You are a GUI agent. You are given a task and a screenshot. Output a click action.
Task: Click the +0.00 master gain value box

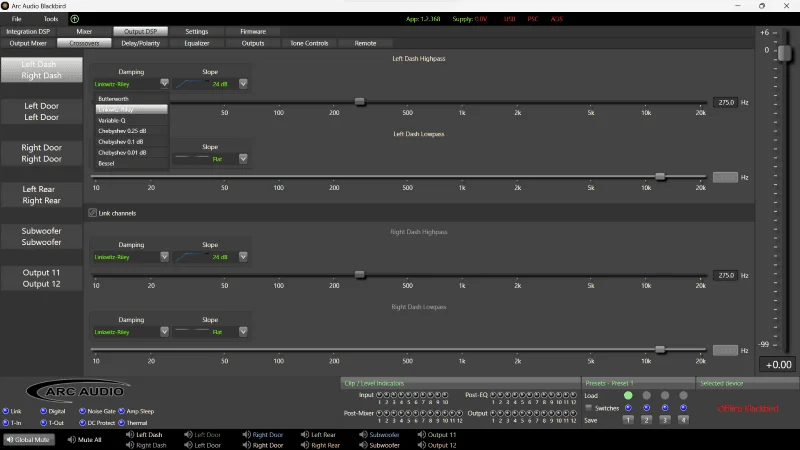779,365
